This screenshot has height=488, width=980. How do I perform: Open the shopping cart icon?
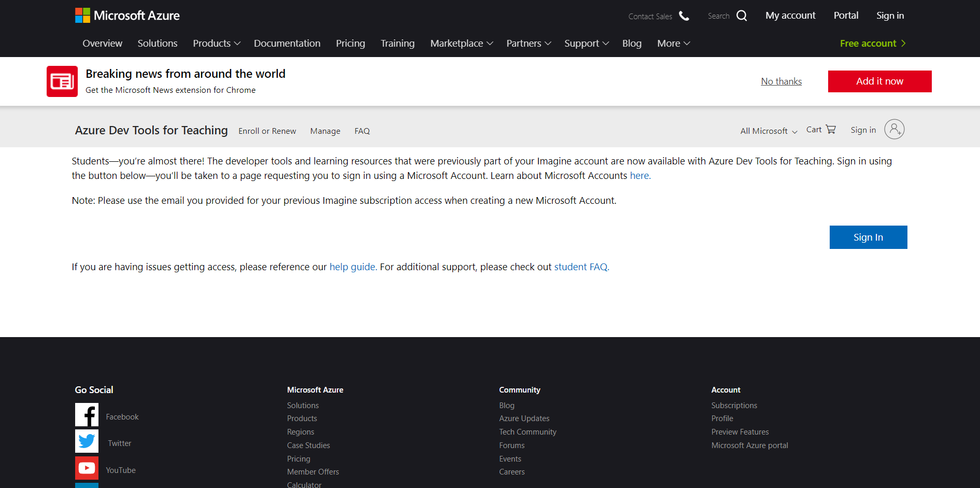pos(831,129)
